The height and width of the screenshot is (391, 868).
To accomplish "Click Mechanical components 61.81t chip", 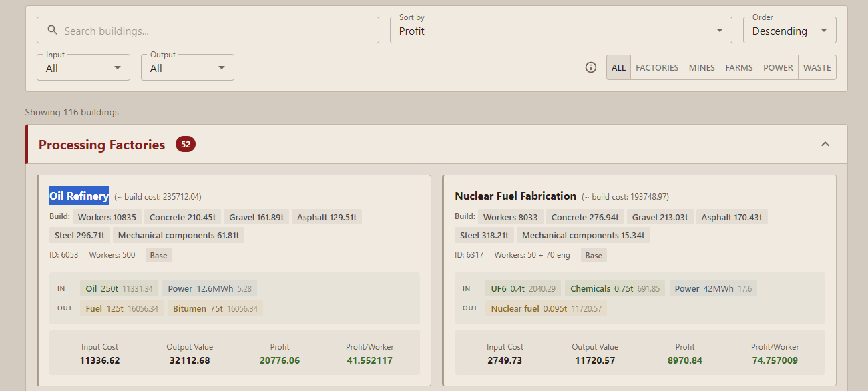I will [x=179, y=235].
